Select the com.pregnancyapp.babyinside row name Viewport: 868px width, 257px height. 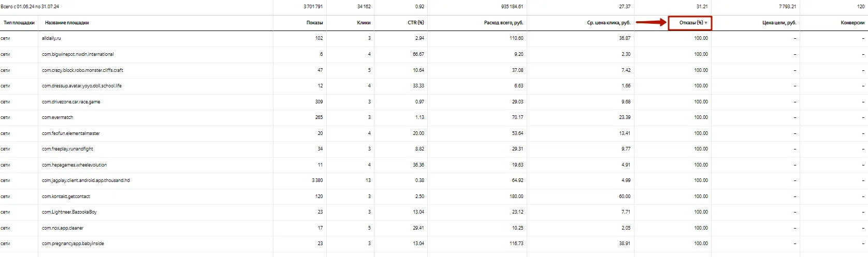tap(73, 244)
